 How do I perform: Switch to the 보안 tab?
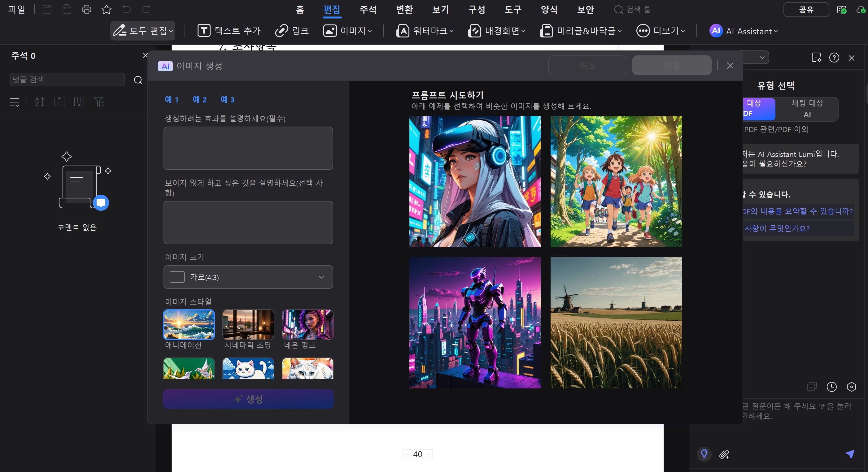point(585,9)
